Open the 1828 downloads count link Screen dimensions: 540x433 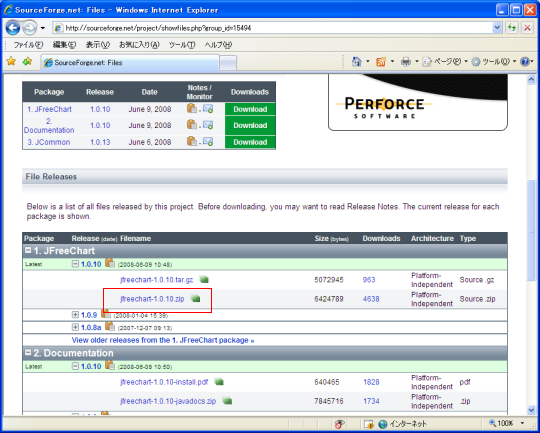point(371,382)
